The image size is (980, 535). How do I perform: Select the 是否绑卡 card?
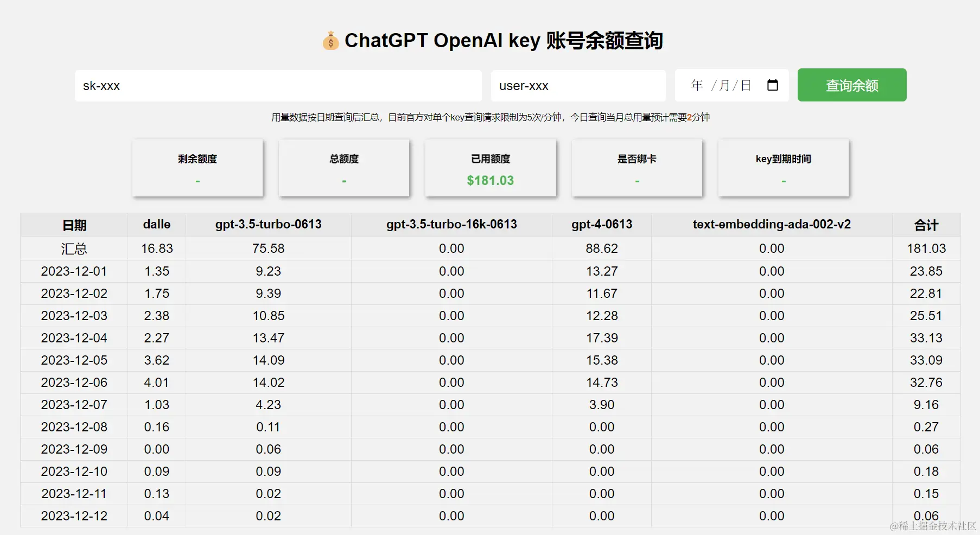pos(637,168)
